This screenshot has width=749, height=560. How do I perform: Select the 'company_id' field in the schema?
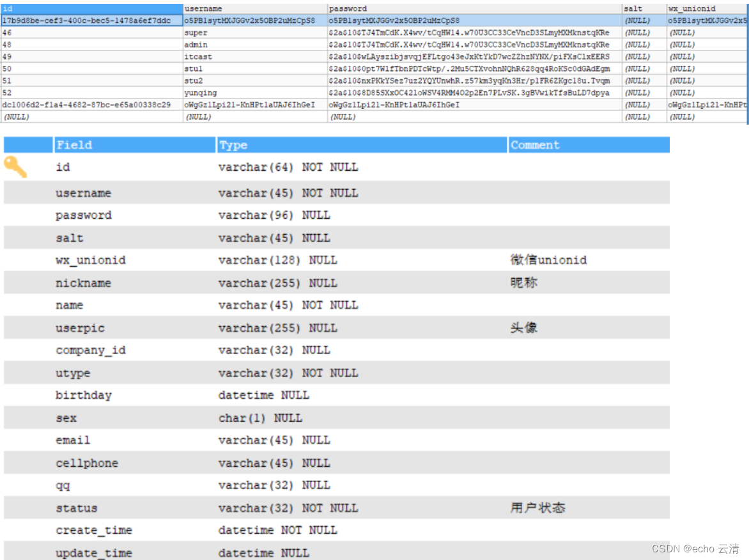[91, 351]
